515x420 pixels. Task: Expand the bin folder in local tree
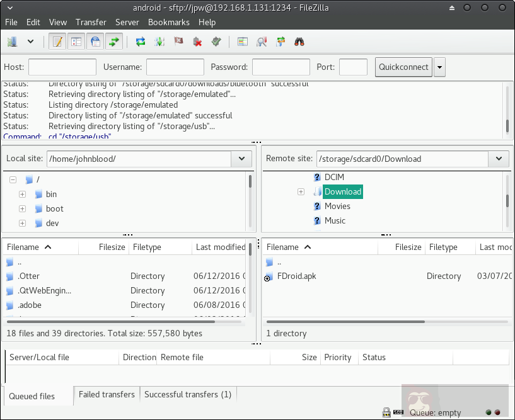click(22, 195)
